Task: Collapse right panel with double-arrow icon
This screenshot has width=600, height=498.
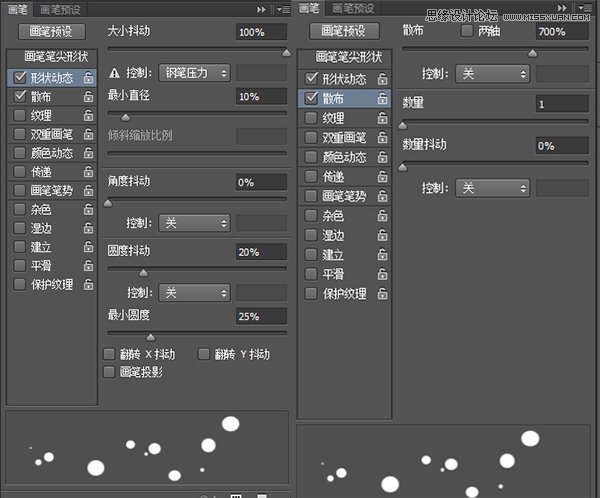Action: [562, 8]
